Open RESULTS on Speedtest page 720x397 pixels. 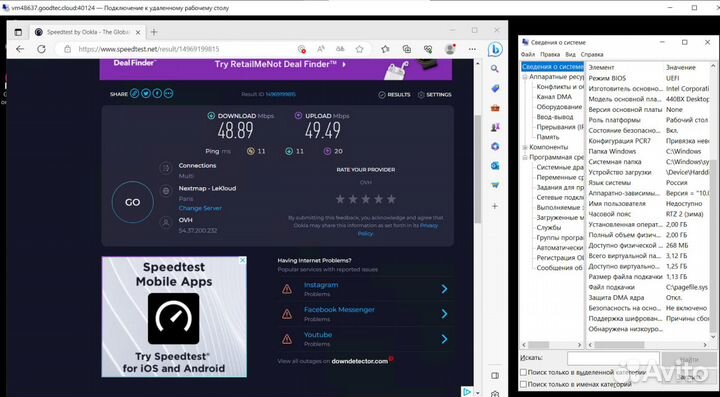click(394, 95)
